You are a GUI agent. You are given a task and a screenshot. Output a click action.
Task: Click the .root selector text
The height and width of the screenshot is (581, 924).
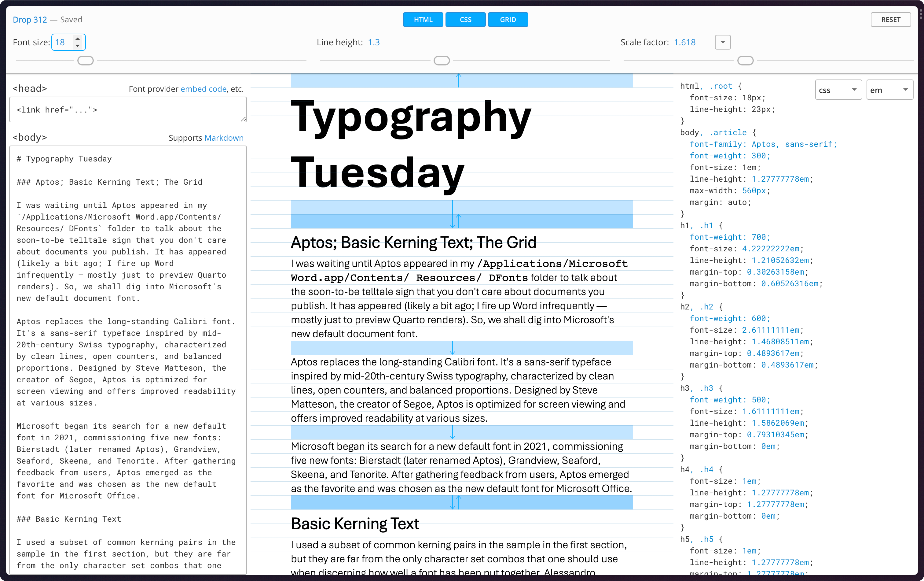721,86
